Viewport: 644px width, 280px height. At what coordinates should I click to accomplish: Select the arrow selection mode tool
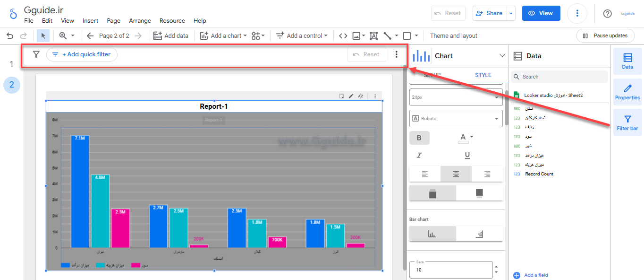coord(43,36)
